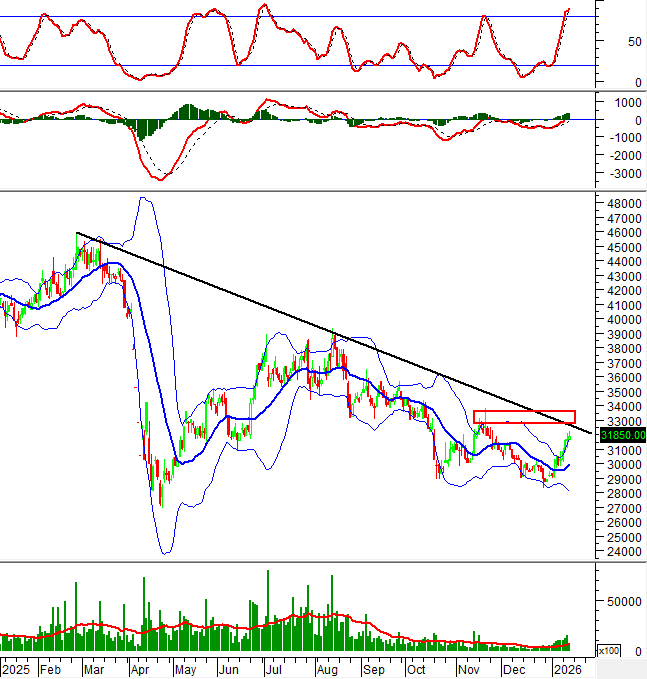Select the red resistance zone rectangle

(524, 416)
